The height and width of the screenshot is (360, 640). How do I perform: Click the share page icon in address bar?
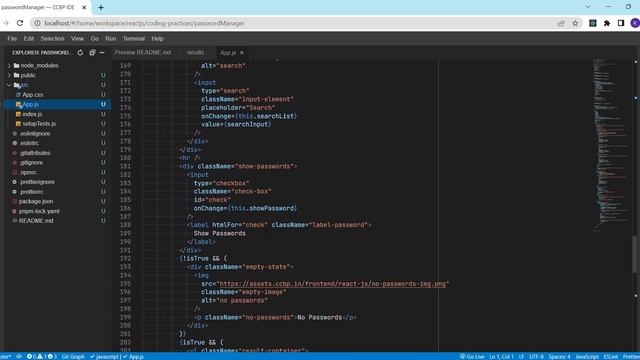[x=561, y=23]
